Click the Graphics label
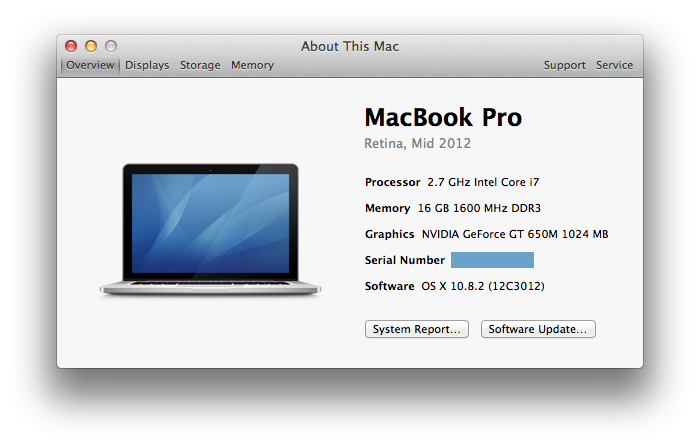The height and width of the screenshot is (447, 700). point(389,234)
